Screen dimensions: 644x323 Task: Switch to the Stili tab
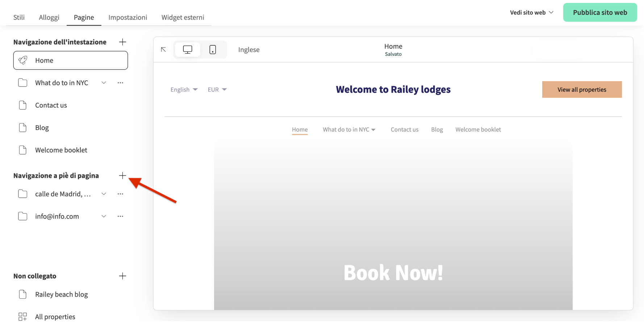pos(19,17)
